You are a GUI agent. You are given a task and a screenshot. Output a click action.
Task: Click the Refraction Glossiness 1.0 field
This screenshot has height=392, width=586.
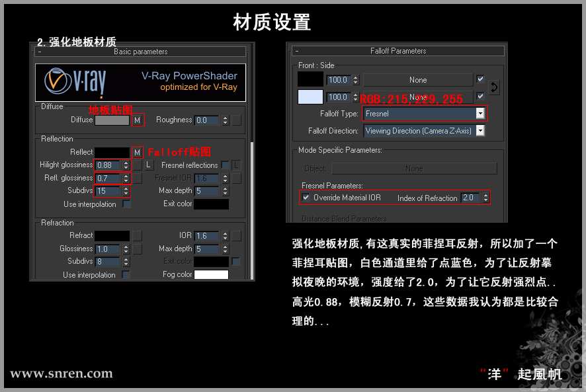108,249
